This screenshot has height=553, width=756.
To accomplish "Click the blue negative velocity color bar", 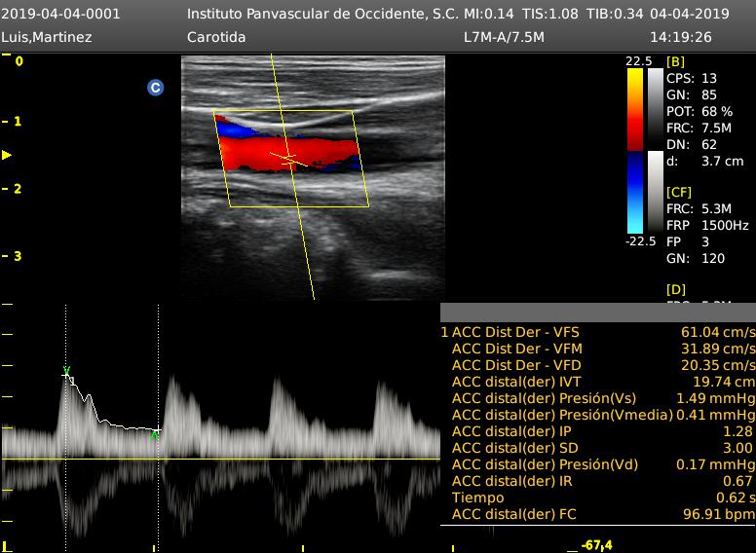I will pos(635,195).
